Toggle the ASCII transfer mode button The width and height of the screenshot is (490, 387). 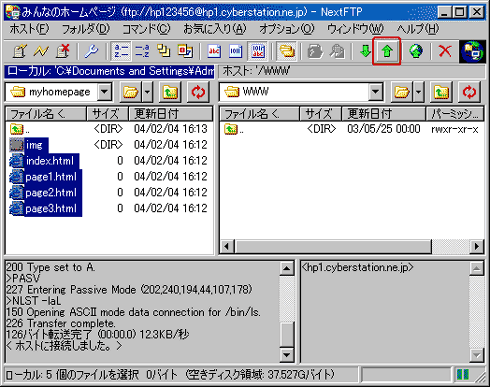214,51
